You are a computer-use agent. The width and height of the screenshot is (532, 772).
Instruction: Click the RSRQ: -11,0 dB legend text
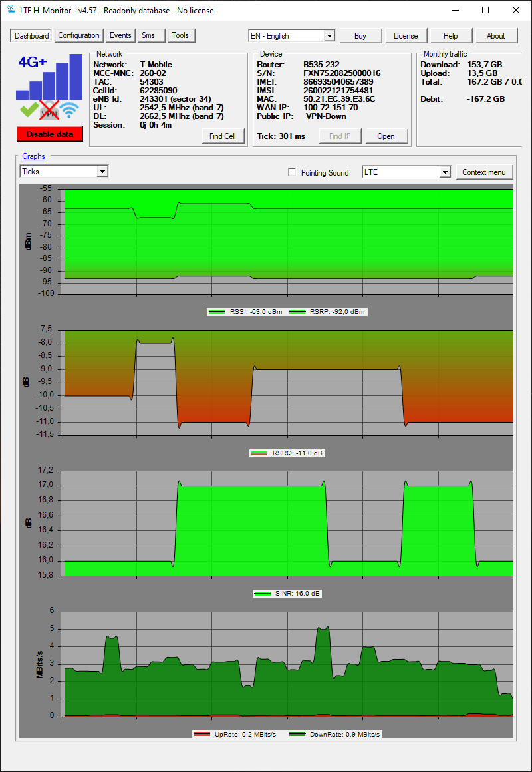click(298, 453)
